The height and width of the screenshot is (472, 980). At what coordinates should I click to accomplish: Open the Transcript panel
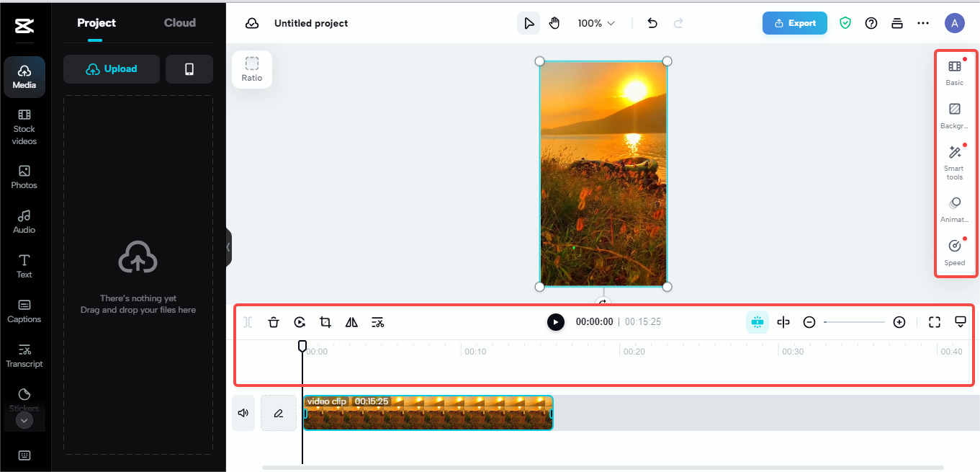tap(24, 356)
